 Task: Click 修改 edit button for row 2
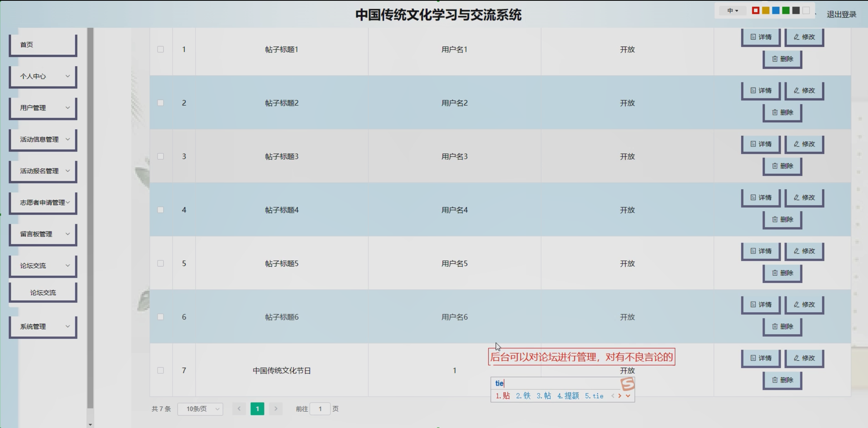(804, 90)
